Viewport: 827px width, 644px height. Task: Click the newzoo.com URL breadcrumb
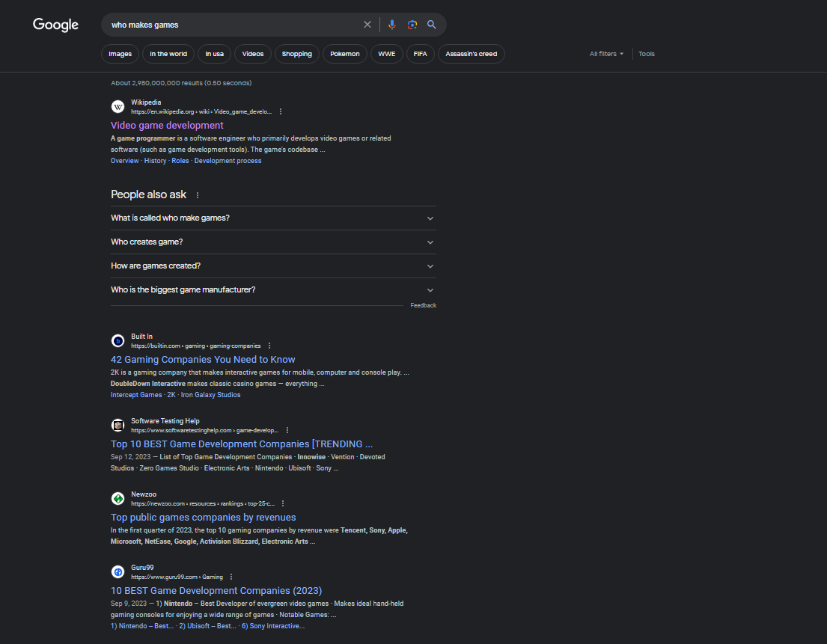coord(203,504)
